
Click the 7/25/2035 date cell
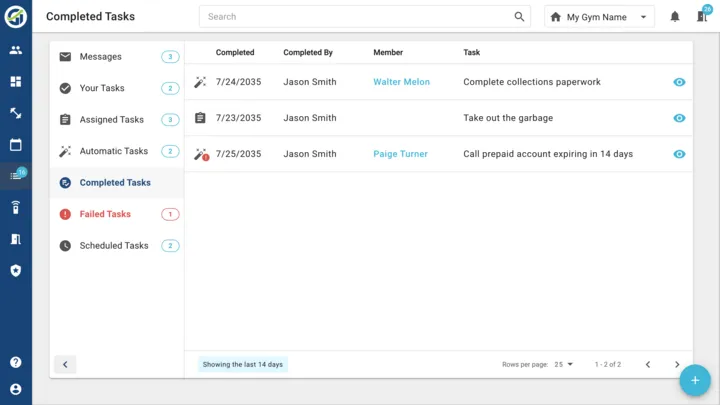238,154
